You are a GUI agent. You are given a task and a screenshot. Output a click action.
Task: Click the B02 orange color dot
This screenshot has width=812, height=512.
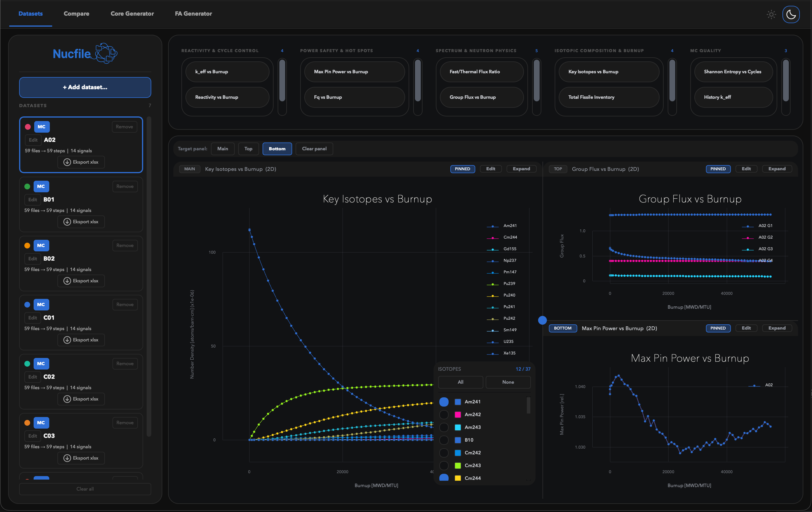(27, 246)
